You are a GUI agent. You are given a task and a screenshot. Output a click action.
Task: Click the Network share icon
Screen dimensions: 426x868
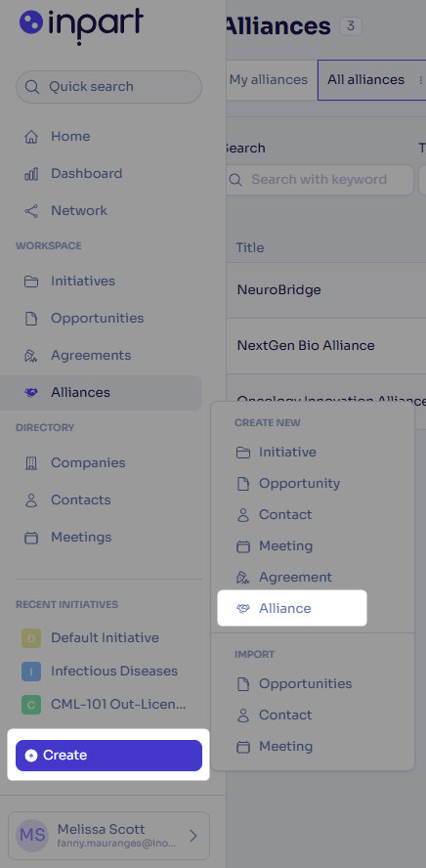[31, 211]
